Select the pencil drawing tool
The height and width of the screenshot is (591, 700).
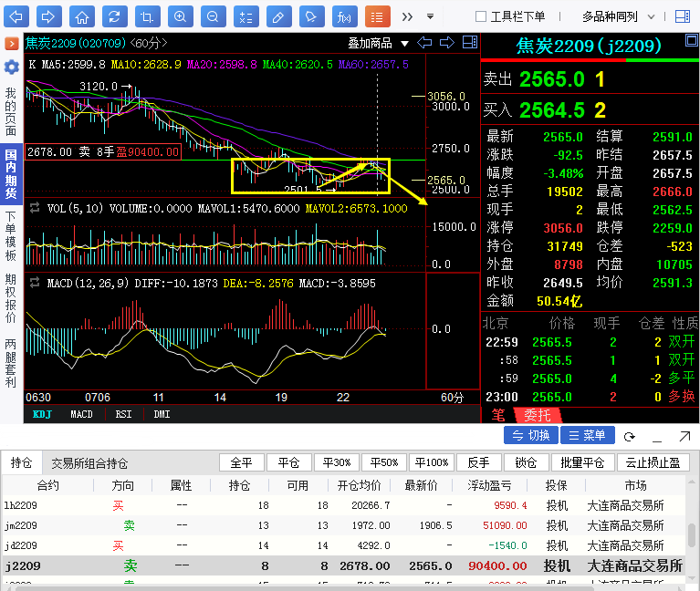(x=278, y=16)
